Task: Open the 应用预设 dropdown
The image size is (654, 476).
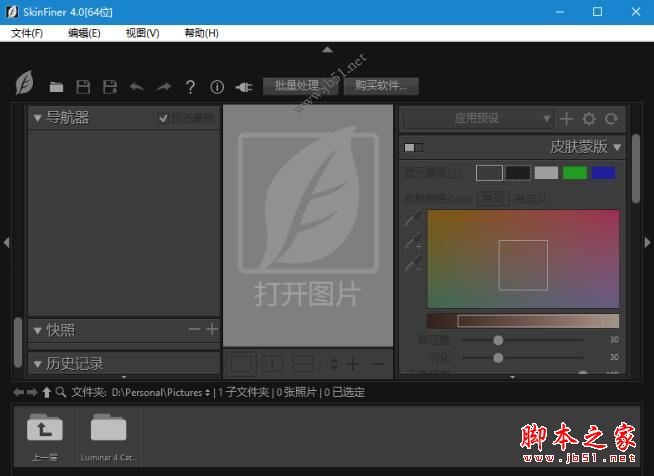Action: click(x=477, y=118)
